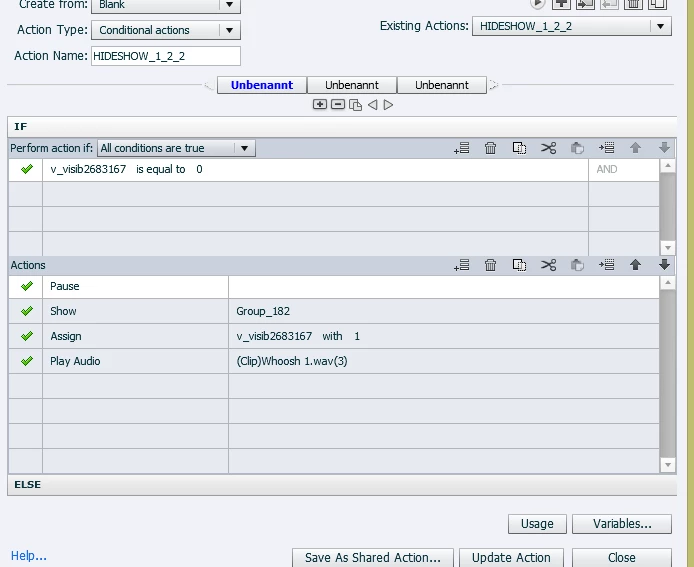Move decision right with triangle icon
694x567 pixels.
388,105
